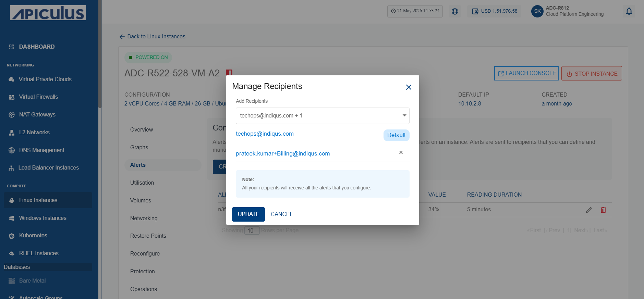Viewport: 644px width, 299px height.
Task: Click the default IP 10.10.2.8
Action: click(x=470, y=104)
